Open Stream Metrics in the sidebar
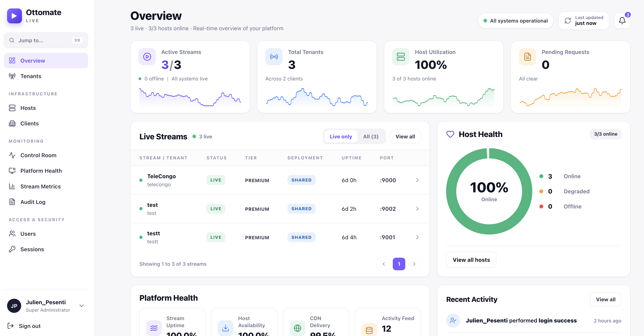Screen dimensions: 644x336 pos(46,186)
